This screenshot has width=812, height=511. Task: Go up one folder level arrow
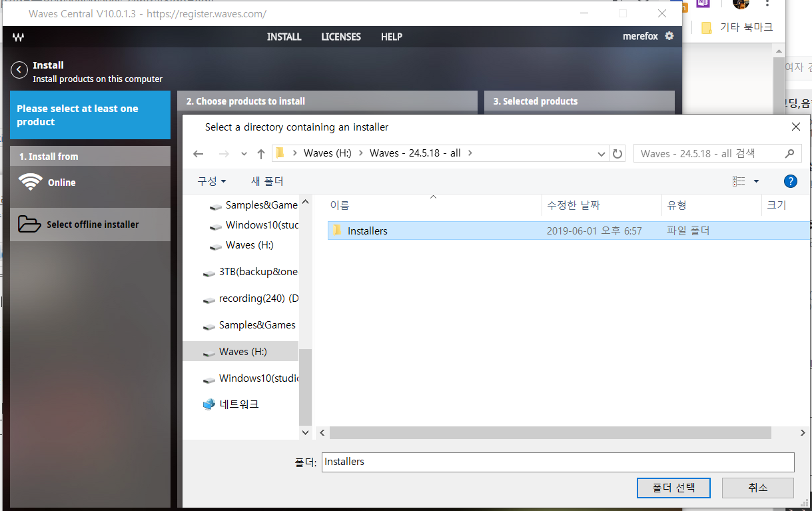(x=261, y=154)
